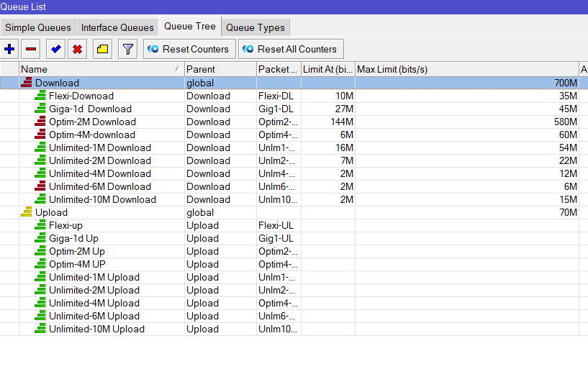Click the Giga-1d Up queue icon
The height and width of the screenshot is (382, 588).
tap(40, 237)
